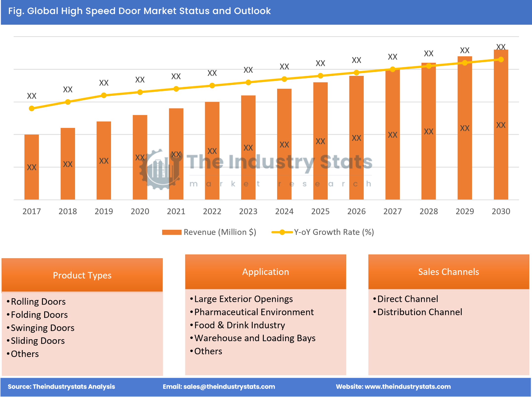The height and width of the screenshot is (397, 532).
Task: Click the growth rate line marker above 2018
Action: 68,102
